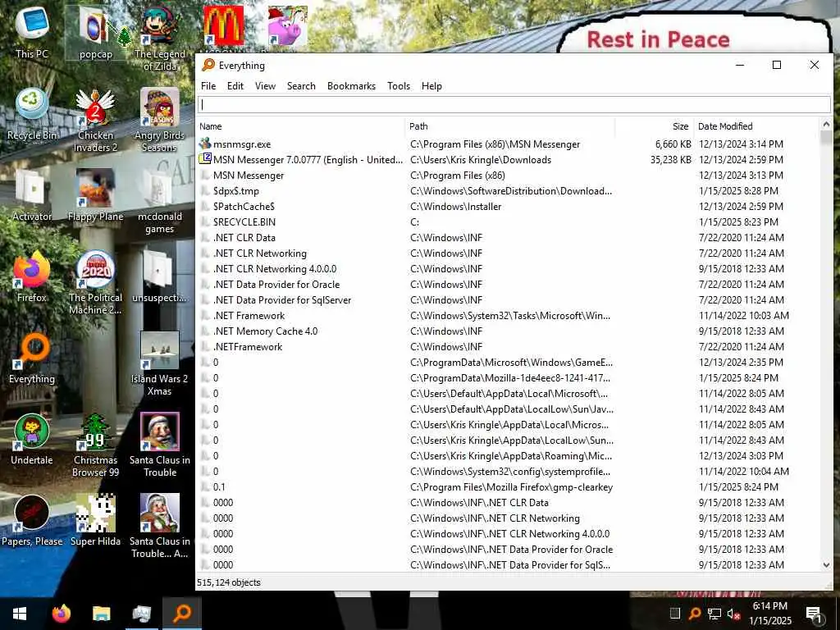Click the Everything taskbar button

[181, 614]
